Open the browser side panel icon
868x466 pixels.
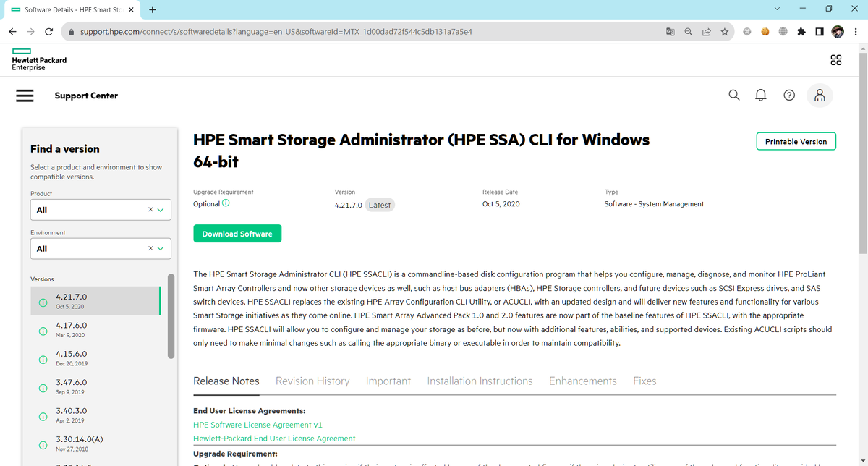[819, 32]
